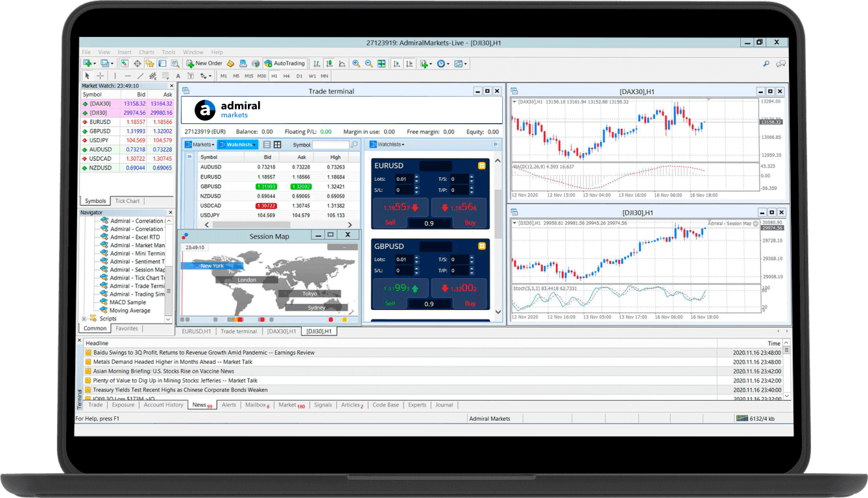Click the Data Window crosshair icon
The width and height of the screenshot is (868, 498).
138,64
